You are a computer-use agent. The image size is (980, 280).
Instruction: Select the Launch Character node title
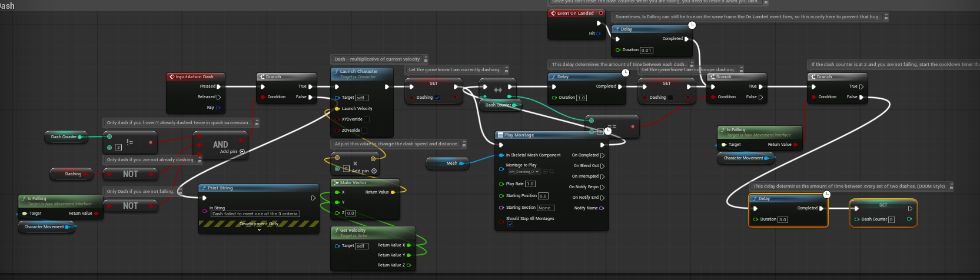pyautogui.click(x=358, y=71)
